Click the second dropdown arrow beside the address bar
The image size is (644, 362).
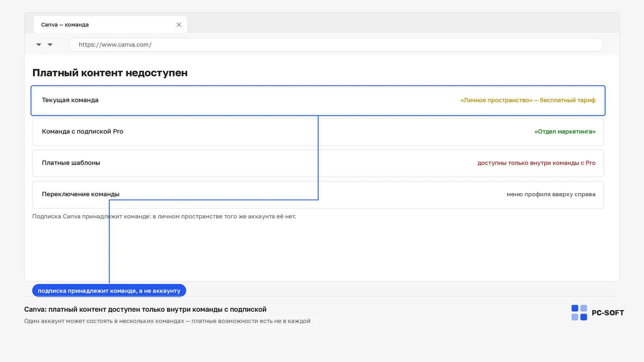50,45
